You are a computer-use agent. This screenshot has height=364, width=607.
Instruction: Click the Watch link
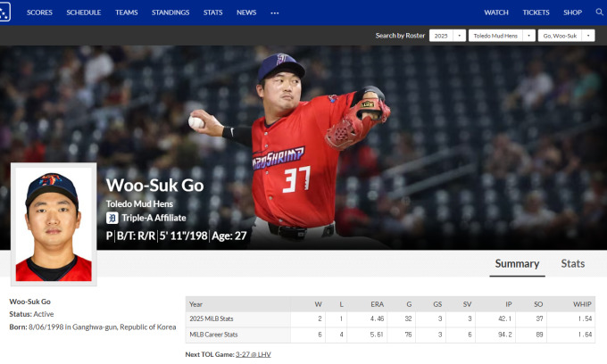496,12
